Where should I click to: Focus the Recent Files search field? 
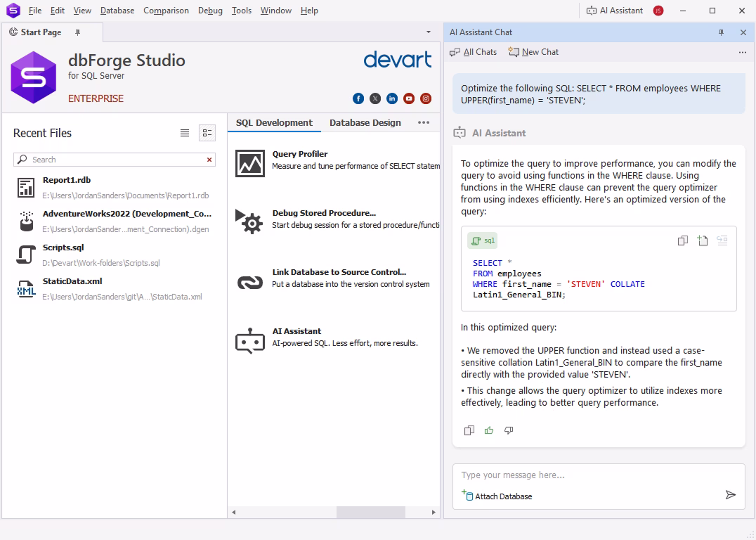[115, 160]
